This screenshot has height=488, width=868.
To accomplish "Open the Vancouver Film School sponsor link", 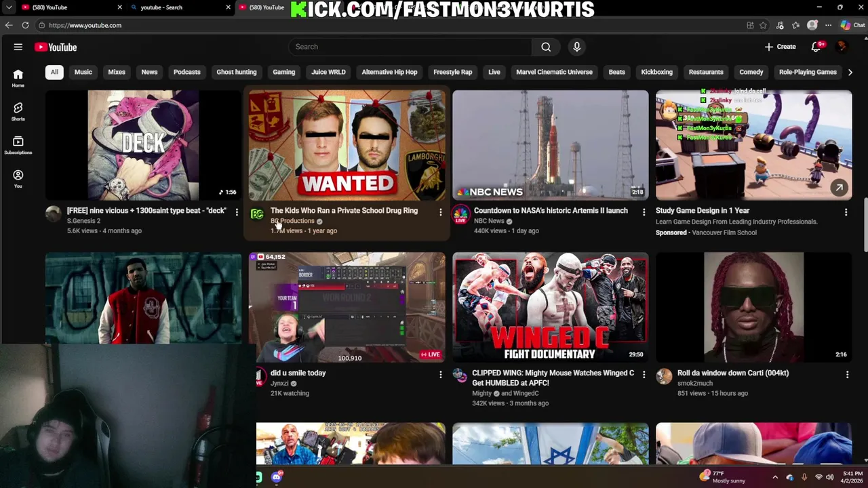I will point(724,232).
